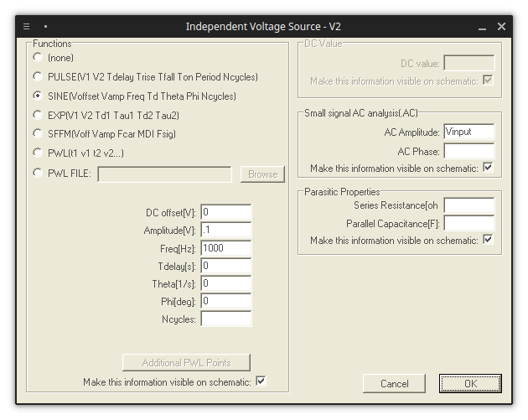Toggle Parasitic Properties visibility checkbox

coord(488,240)
